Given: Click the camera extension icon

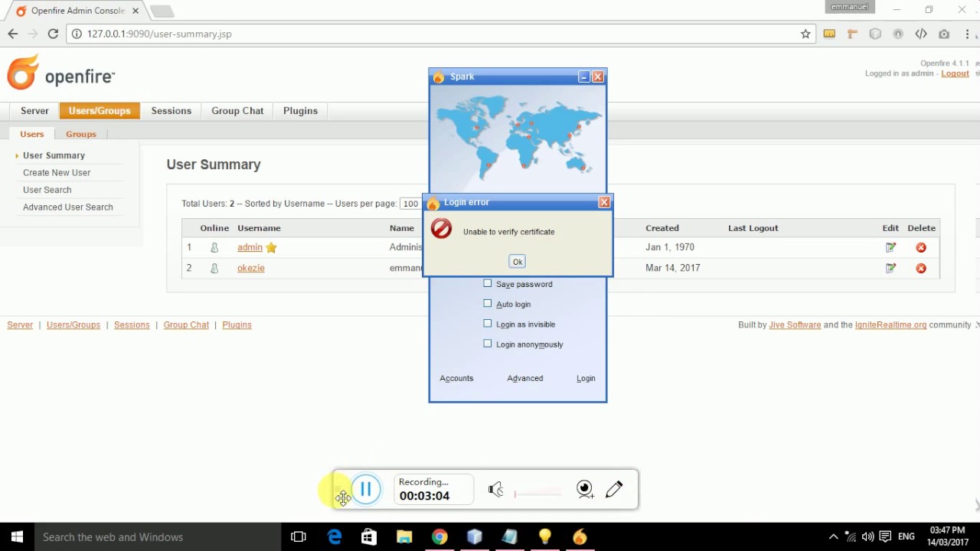Looking at the screenshot, I should (944, 34).
